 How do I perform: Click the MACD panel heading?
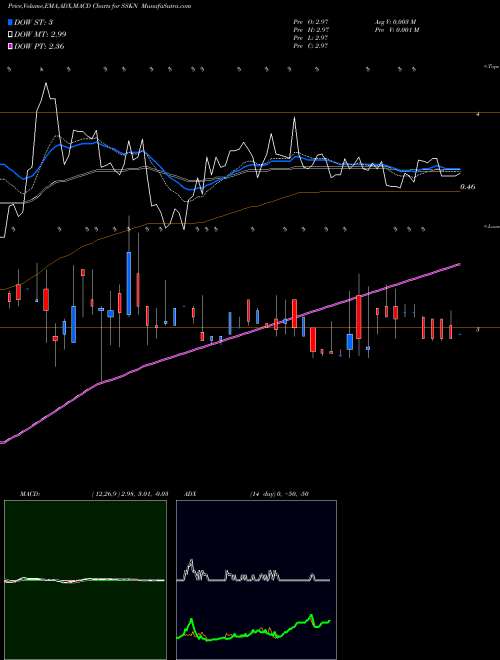[x=30, y=494]
